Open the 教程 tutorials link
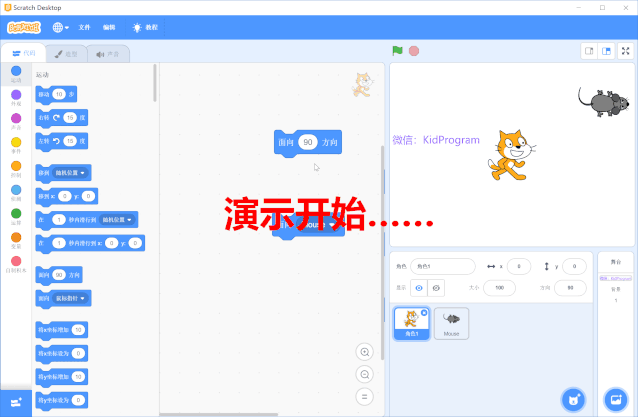The image size is (638, 417). [145, 27]
